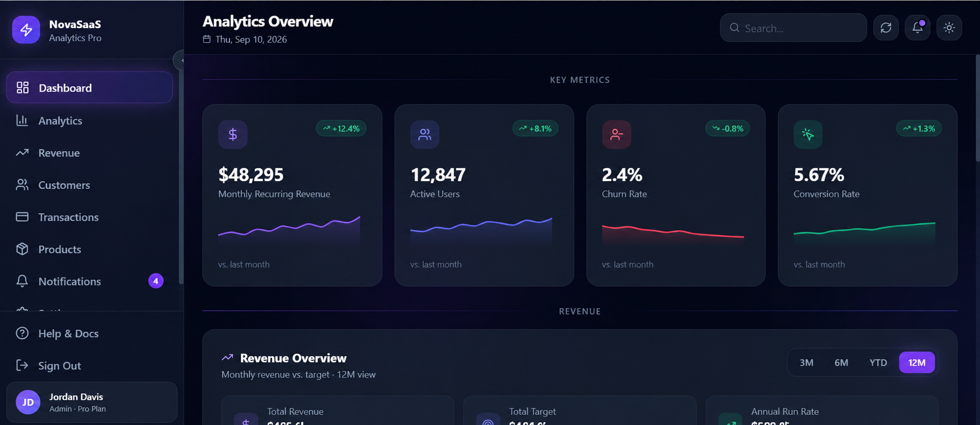Select Products in the sidebar

pyautogui.click(x=89, y=249)
